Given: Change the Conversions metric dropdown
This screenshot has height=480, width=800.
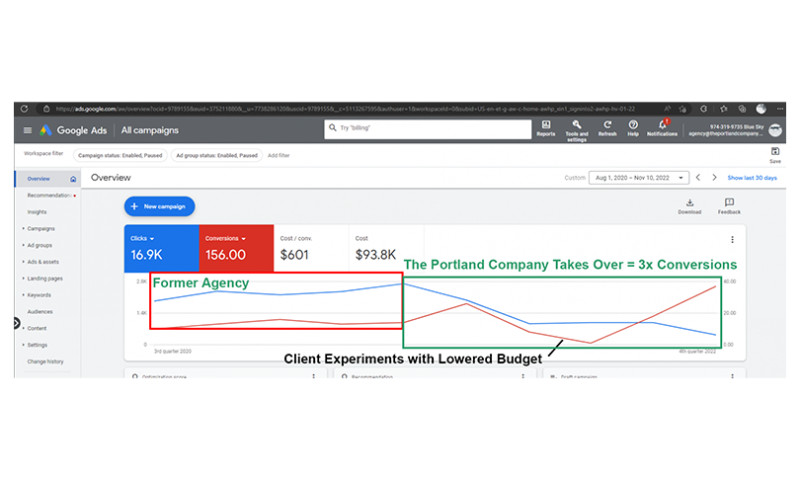Looking at the screenshot, I should click(226, 238).
